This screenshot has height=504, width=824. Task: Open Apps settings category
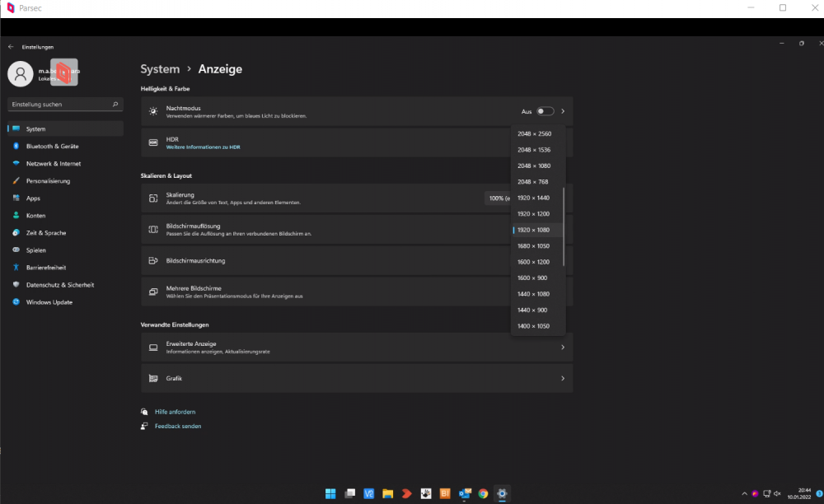pyautogui.click(x=66, y=198)
